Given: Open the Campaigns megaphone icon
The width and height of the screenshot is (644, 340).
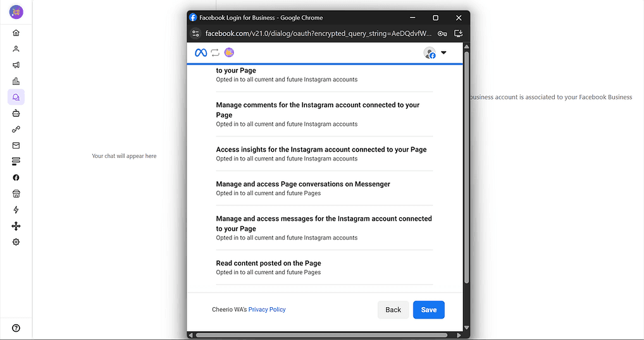Looking at the screenshot, I should pyautogui.click(x=16, y=65).
